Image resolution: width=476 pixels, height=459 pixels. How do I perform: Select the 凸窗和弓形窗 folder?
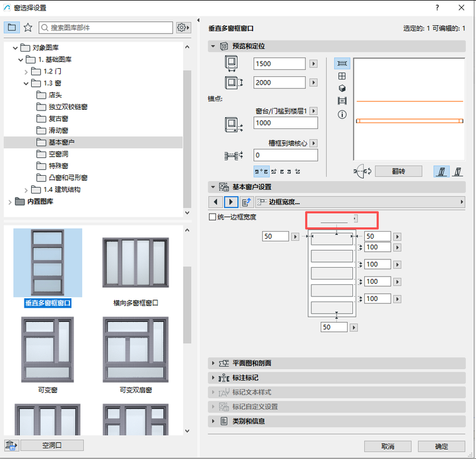62,178
